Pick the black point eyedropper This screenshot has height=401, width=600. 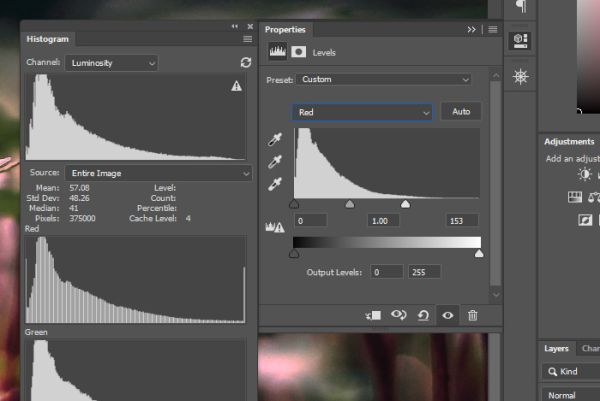pos(275,140)
